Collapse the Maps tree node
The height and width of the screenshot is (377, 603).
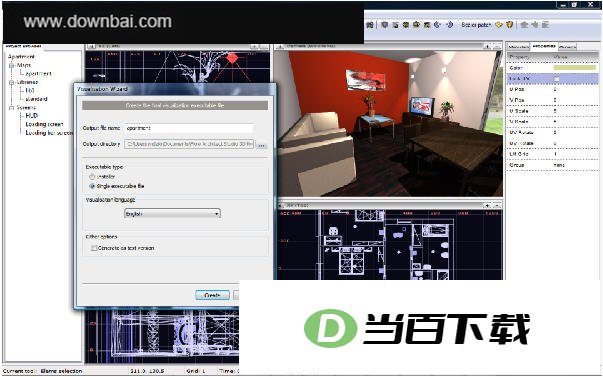coord(12,65)
